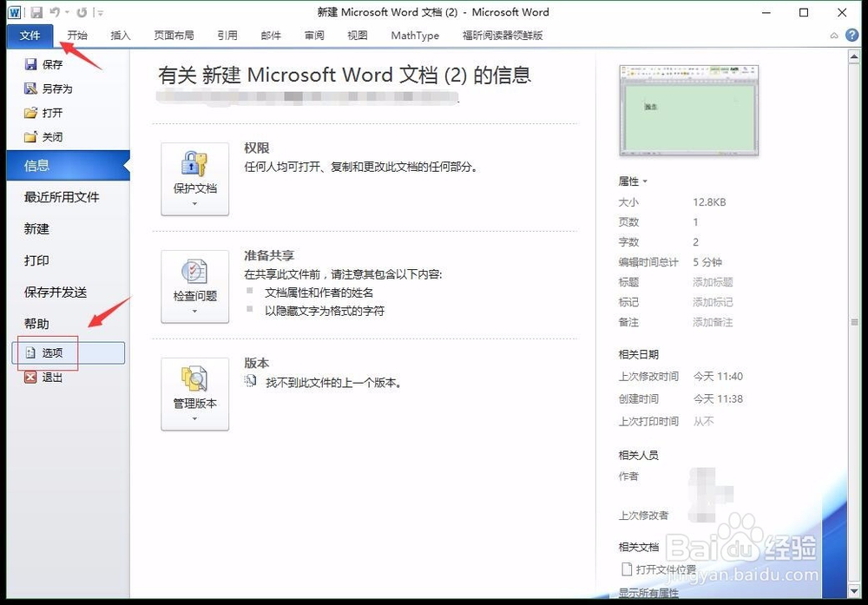Click the 版本 heading

257,363
